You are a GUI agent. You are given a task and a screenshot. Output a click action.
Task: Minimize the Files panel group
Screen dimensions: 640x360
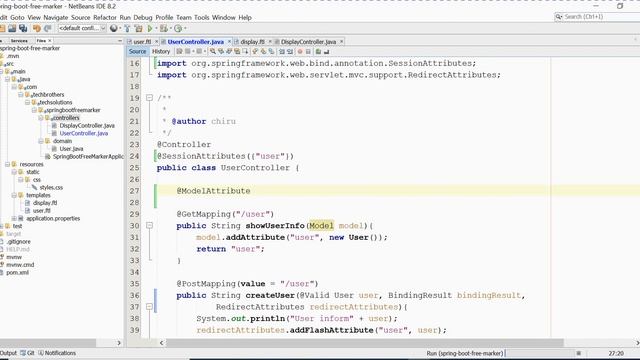120,41
